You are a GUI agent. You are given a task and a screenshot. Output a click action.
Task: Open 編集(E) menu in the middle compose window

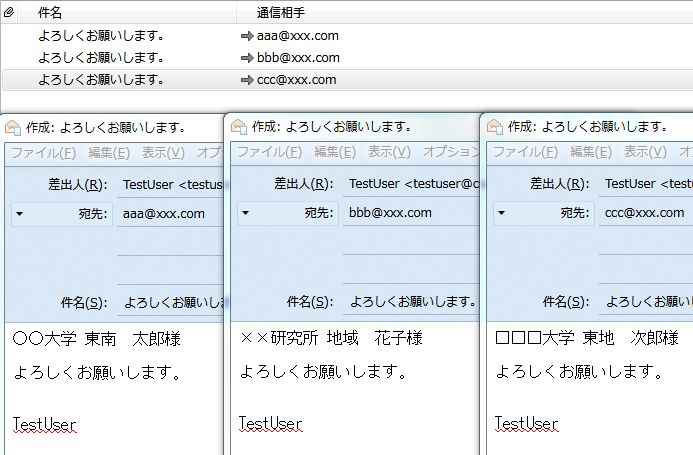click(x=335, y=152)
